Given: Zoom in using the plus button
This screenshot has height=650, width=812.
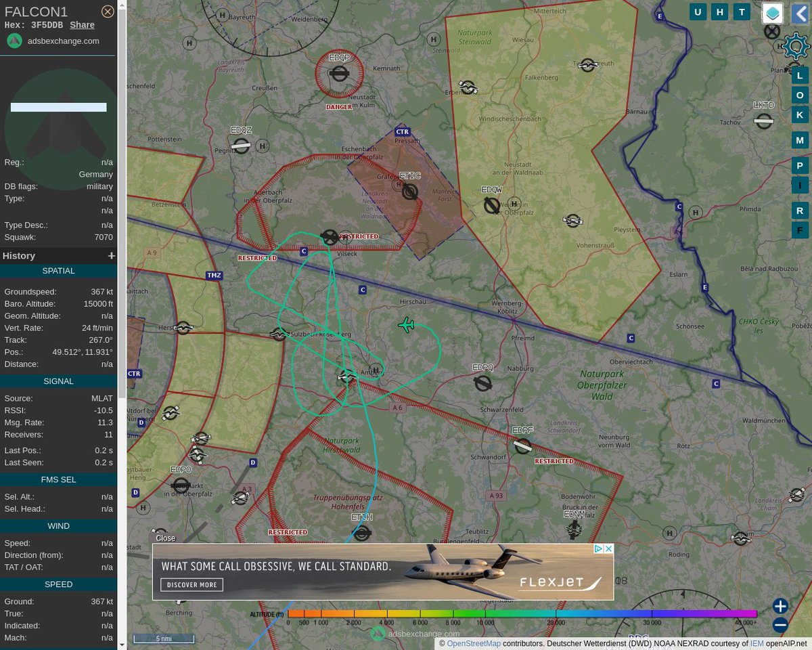Looking at the screenshot, I should 780,605.
